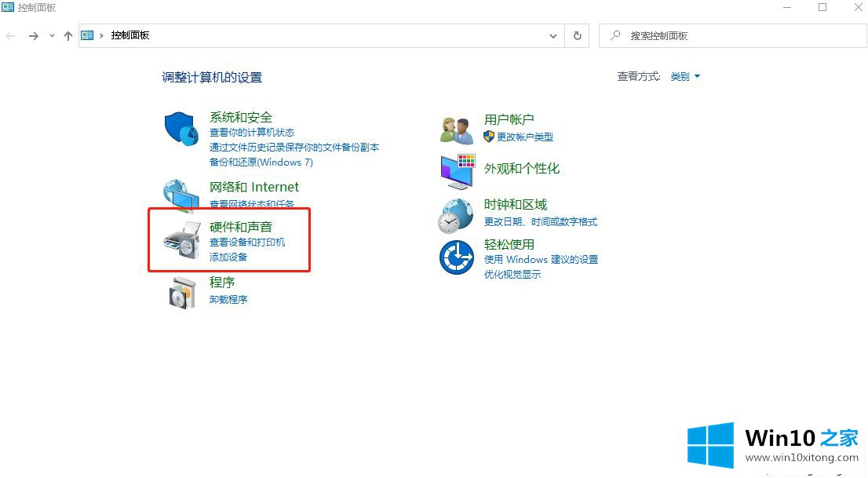Open the Ease of Access blue circle icon

tap(457, 257)
